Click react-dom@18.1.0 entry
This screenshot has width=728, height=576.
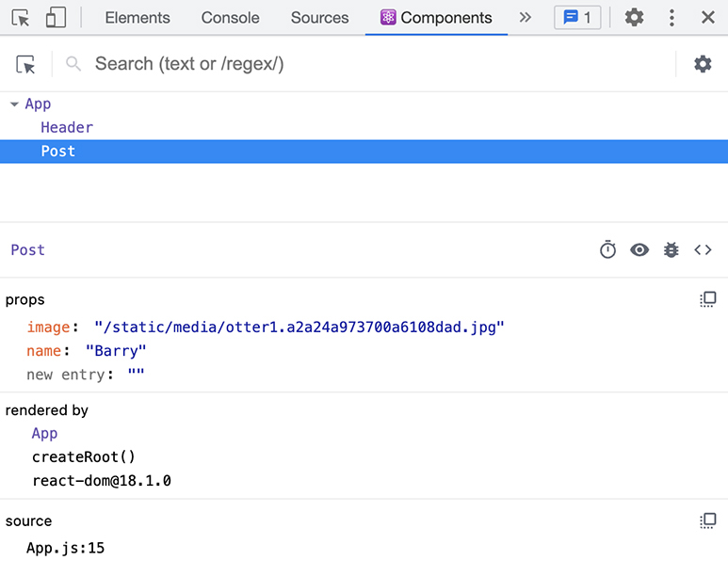pos(102,480)
